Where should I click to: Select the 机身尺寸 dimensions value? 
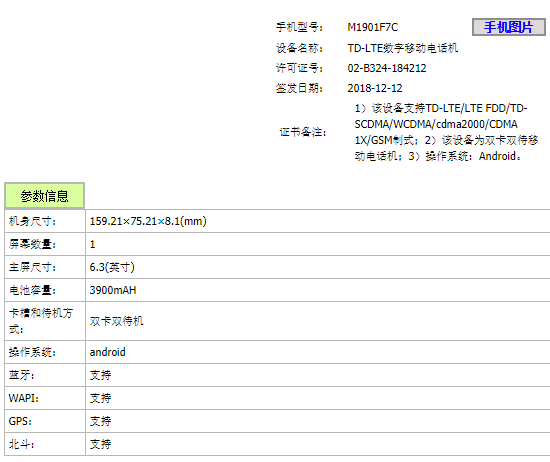[x=148, y=221]
